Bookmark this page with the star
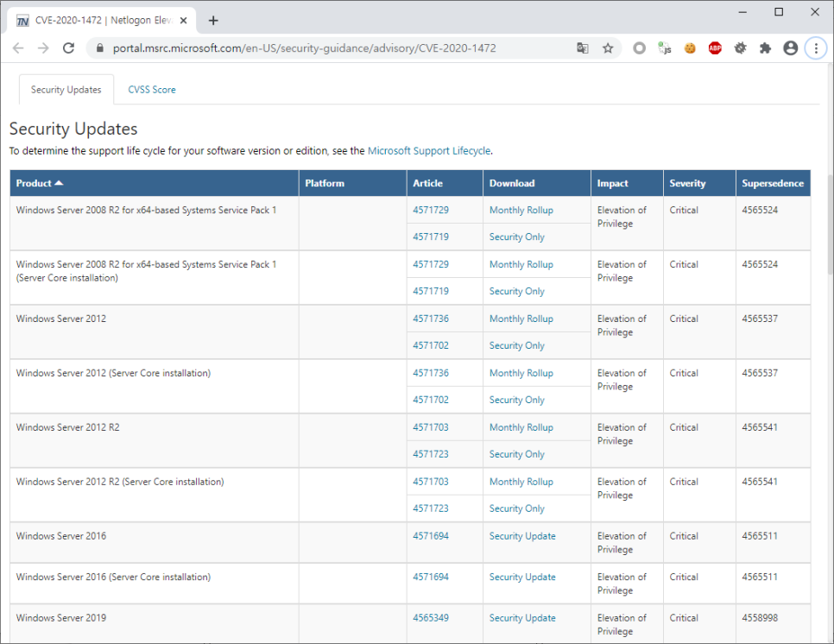 608,48
